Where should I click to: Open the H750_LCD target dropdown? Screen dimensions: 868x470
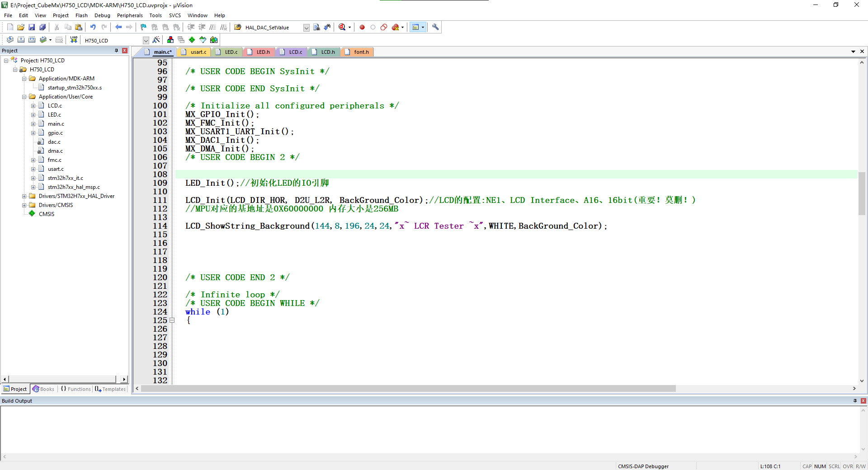146,40
